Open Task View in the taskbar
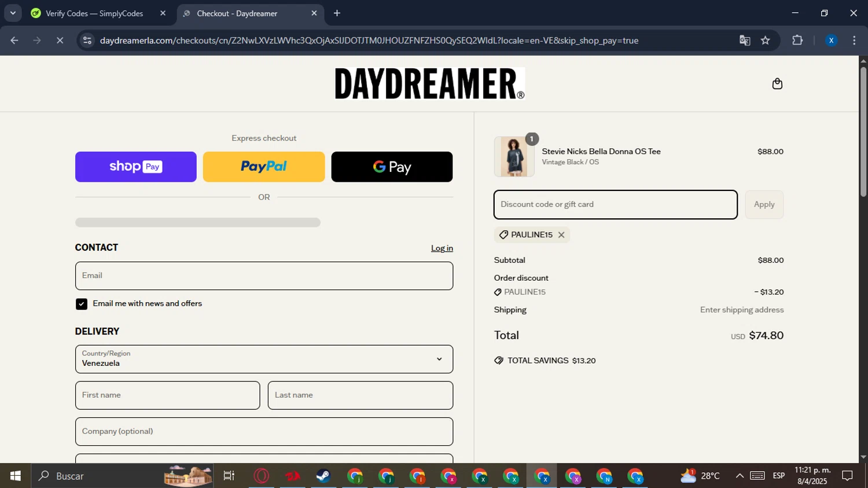The height and width of the screenshot is (488, 868). pos(229,476)
